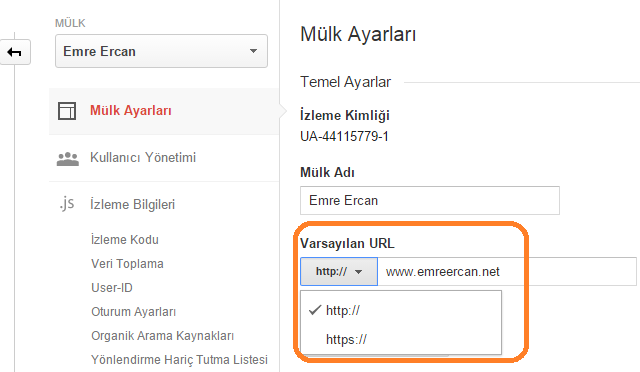
Task: Click the İzleme Kimliği label
Action: pos(345,115)
